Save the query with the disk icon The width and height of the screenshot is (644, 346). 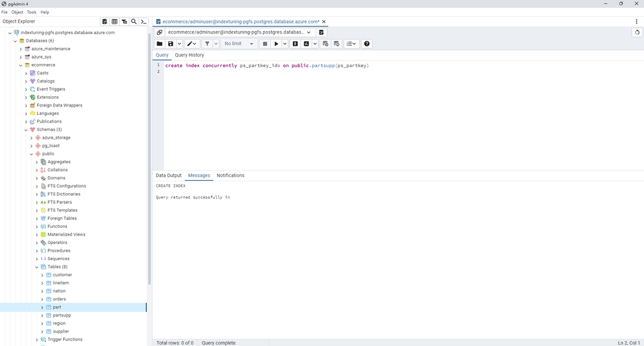171,44
